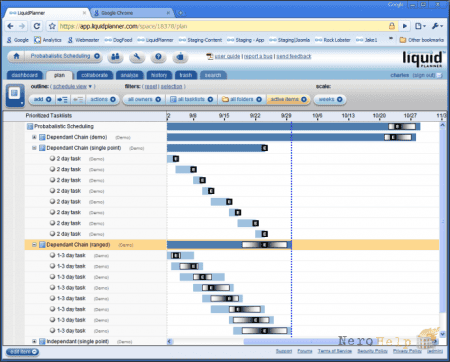Switch to the search tab
The height and width of the screenshot is (362, 450).
tap(213, 75)
